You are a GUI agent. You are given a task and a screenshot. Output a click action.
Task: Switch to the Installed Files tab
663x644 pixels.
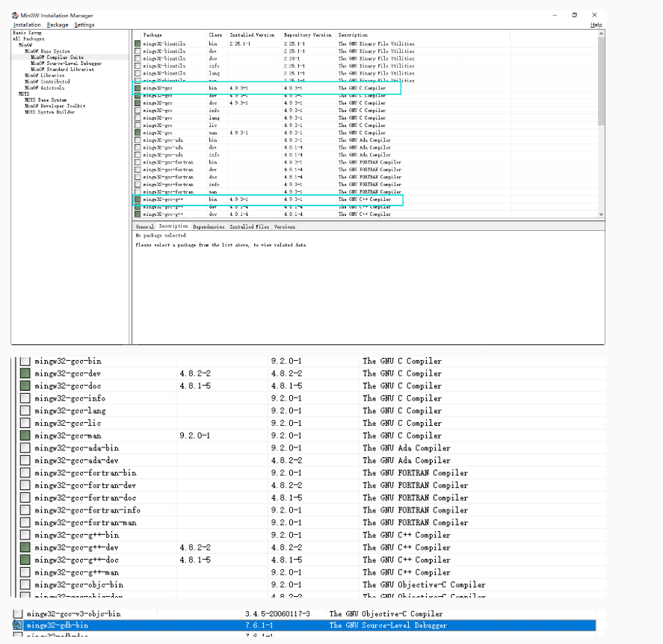249,226
